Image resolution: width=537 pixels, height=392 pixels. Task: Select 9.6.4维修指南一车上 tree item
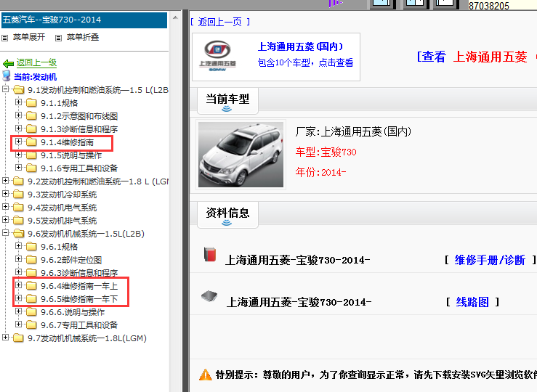click(x=79, y=286)
